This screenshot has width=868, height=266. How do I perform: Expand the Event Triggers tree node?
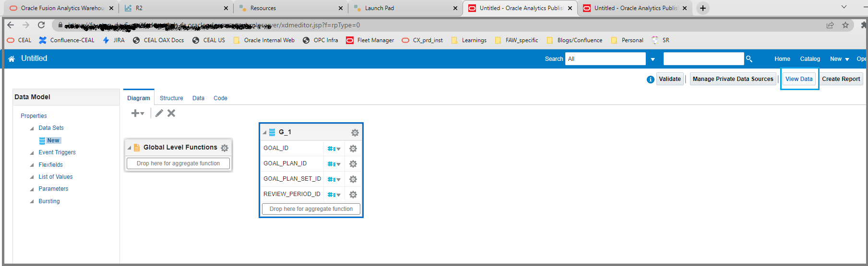point(32,153)
